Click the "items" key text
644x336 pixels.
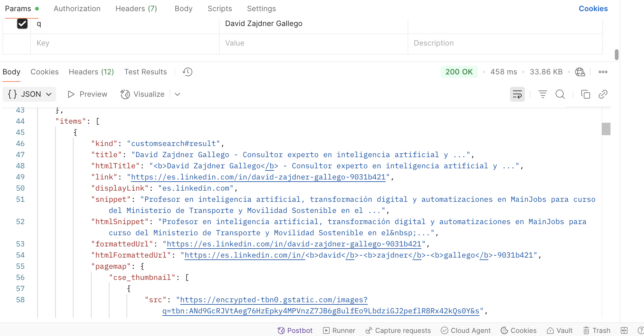(x=71, y=121)
